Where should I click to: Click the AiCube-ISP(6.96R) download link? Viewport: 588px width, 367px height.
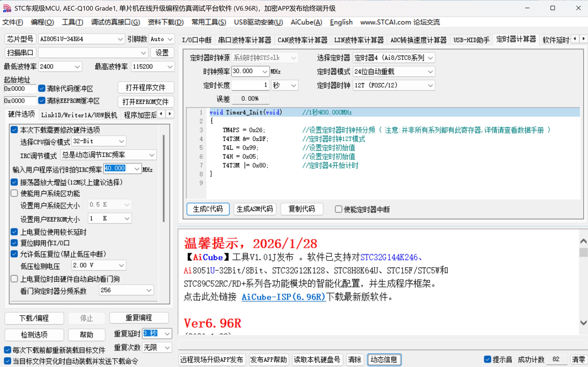point(283,297)
